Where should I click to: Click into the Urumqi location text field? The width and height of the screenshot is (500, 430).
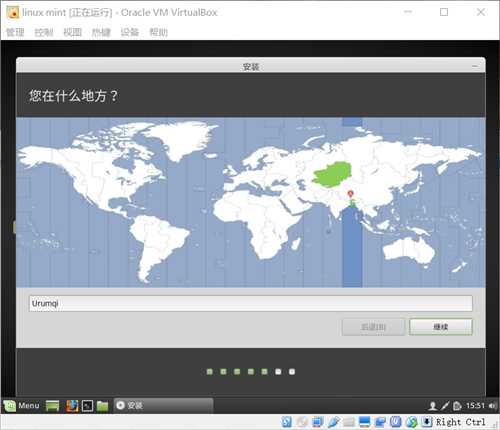click(x=251, y=303)
